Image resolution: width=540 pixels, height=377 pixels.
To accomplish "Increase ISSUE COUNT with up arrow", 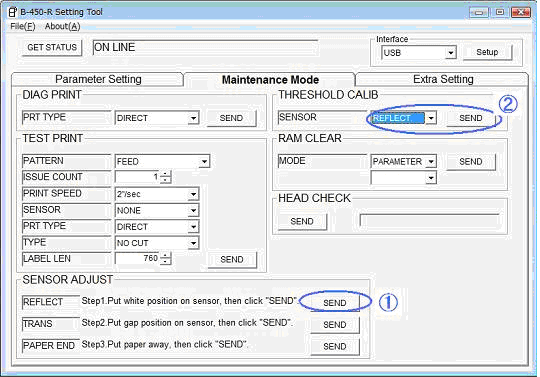I will [x=166, y=174].
